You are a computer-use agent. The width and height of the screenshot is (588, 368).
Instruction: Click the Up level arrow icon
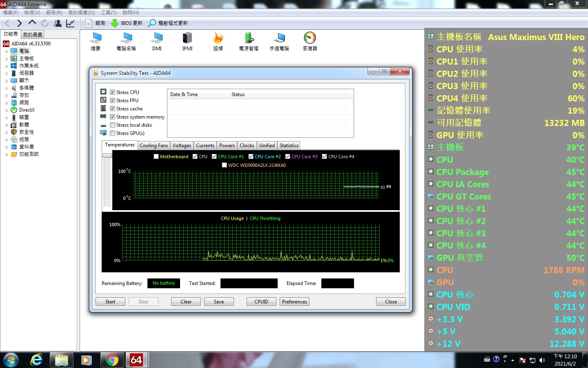pyautogui.click(x=32, y=23)
